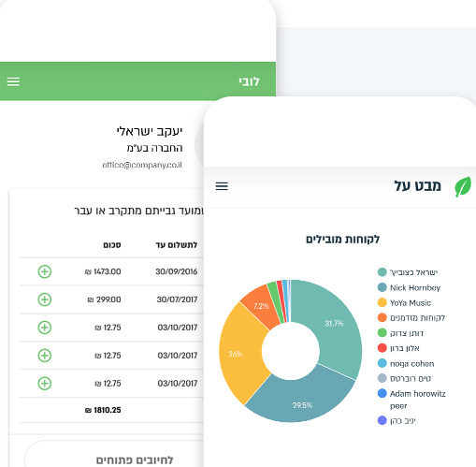The height and width of the screenshot is (467, 476).
Task: Toggle לקוחות מזדמנים orange legend dot
Action: (382, 317)
